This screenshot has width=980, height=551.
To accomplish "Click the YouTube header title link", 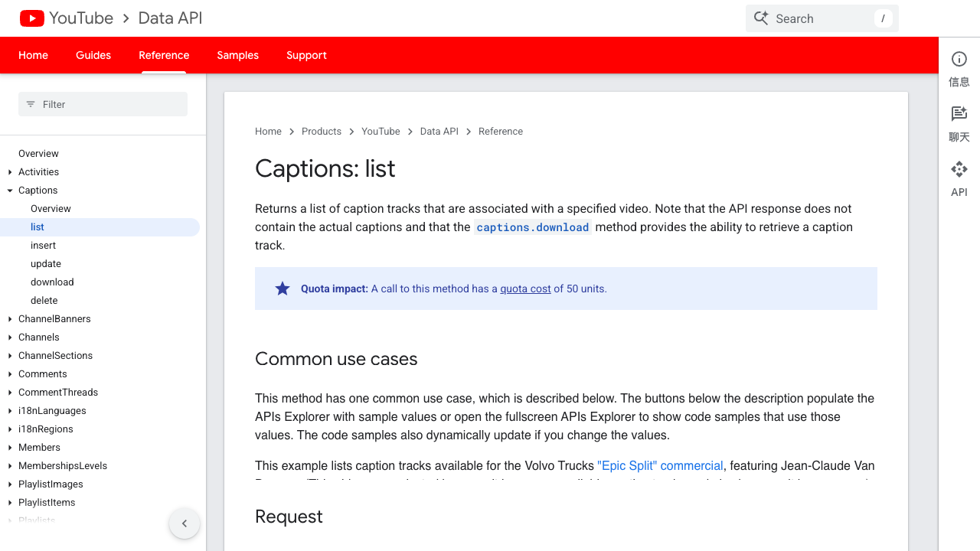I will coord(81,18).
